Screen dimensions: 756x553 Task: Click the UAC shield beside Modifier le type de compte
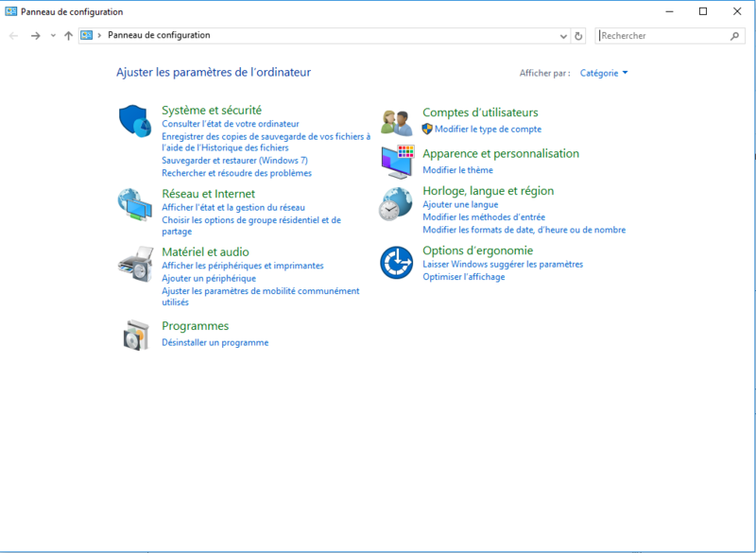[x=427, y=130]
